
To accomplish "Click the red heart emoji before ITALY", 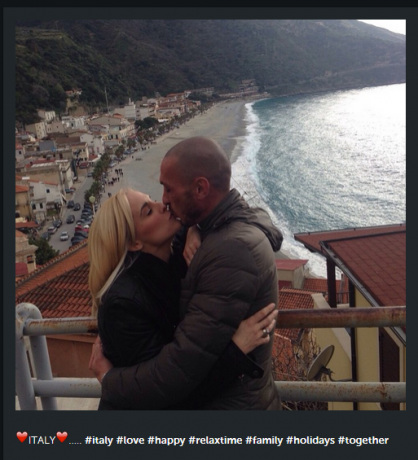I will click(22, 437).
